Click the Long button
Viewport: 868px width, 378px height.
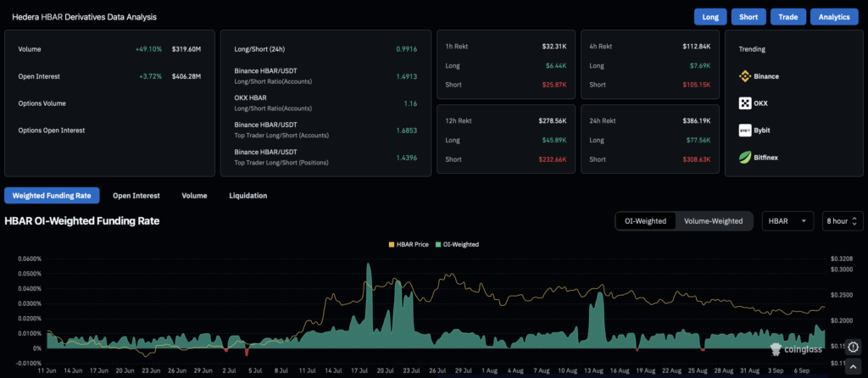[710, 17]
